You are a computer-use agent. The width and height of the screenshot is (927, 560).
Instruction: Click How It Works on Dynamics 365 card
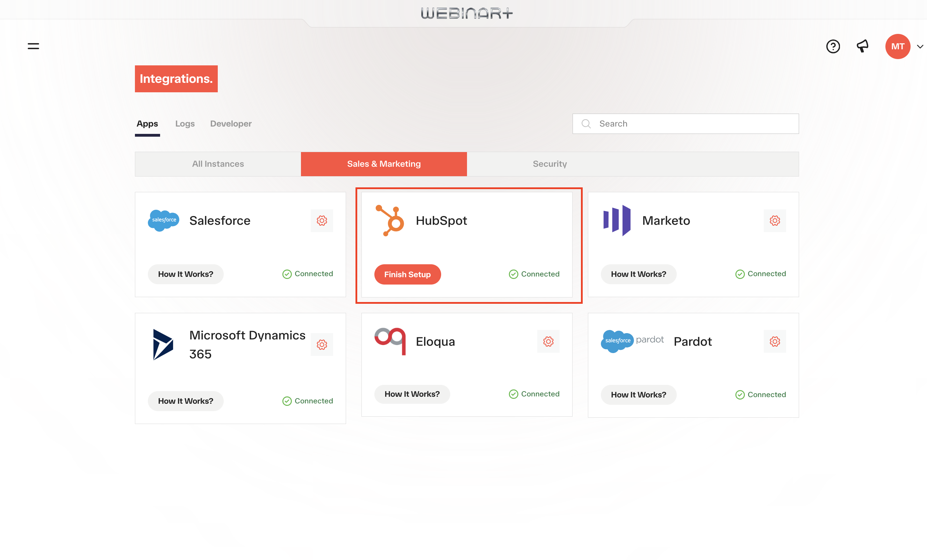[x=186, y=401]
